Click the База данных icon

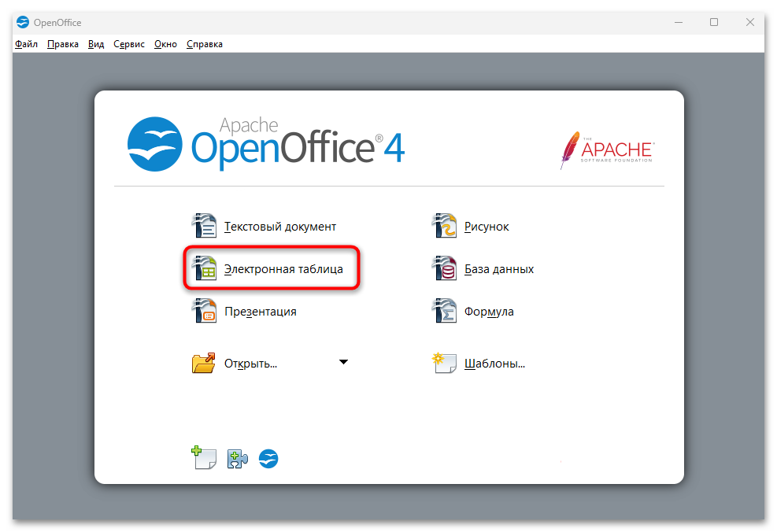(x=444, y=268)
